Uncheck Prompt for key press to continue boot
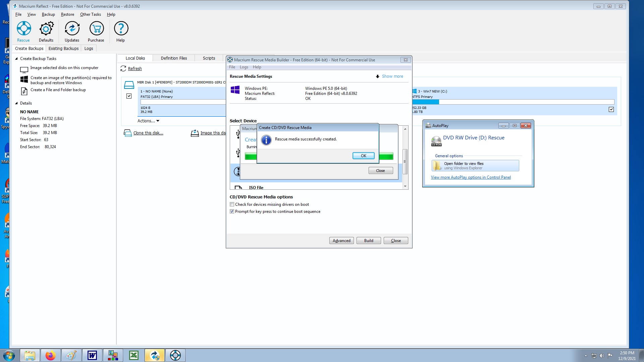 click(x=232, y=212)
